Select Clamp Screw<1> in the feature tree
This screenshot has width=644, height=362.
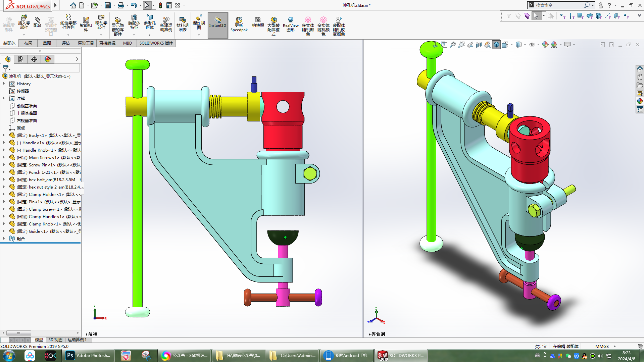[45, 209]
